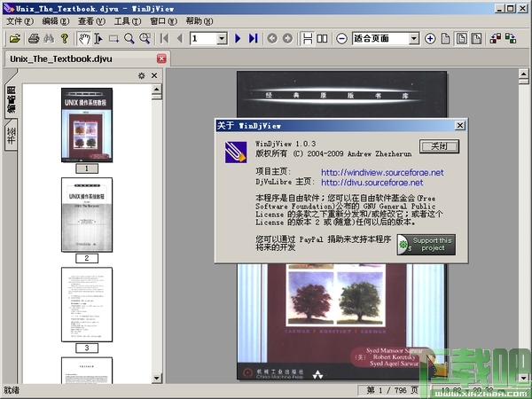Open the 工具 menu
Viewport: 532px width, 399px height.
coord(128,21)
